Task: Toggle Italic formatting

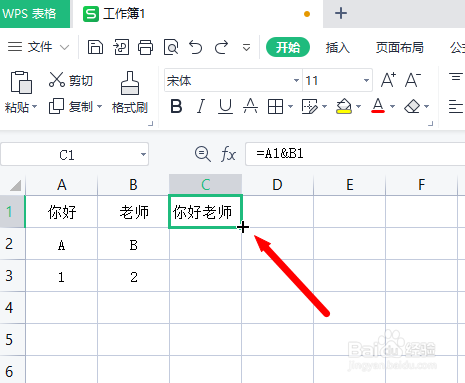Action: [201, 107]
